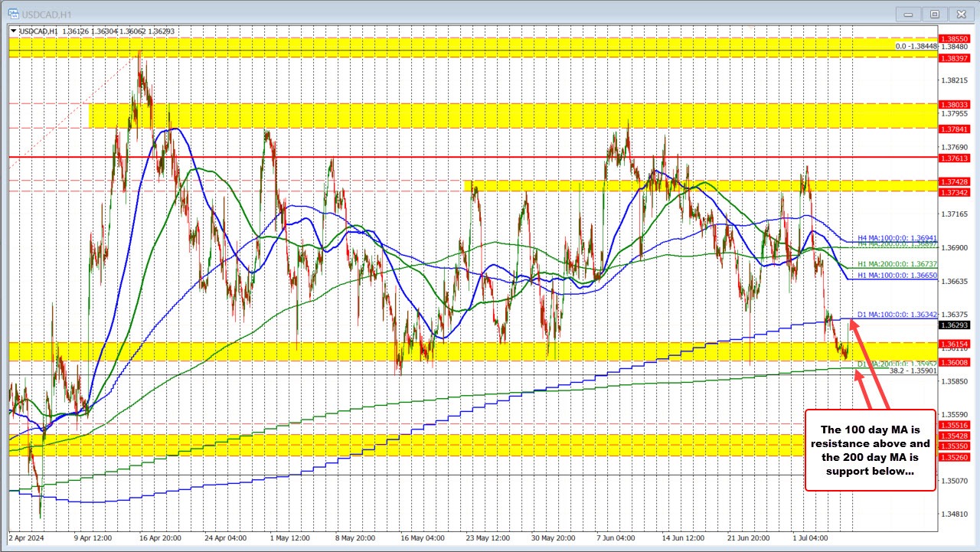980x552 pixels.
Task: Select the D1 MA:200:0:0: 1.35952 label
Action: click(x=897, y=364)
